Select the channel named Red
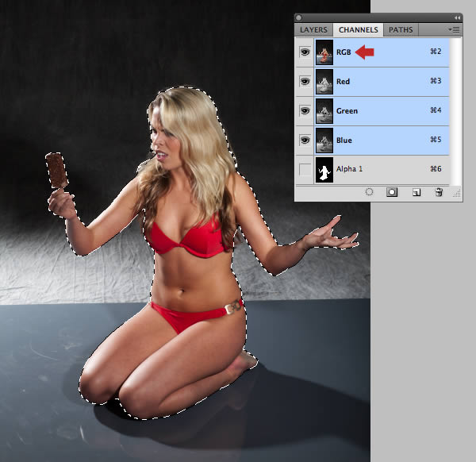 [372, 82]
